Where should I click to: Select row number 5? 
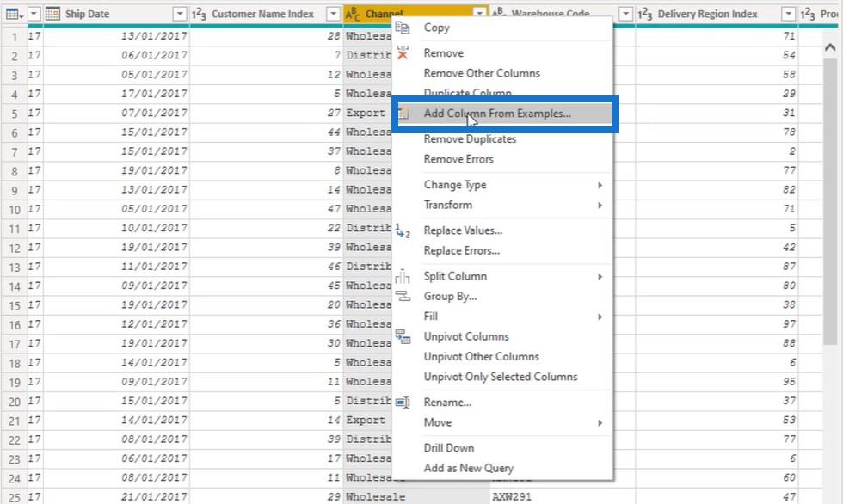click(15, 114)
